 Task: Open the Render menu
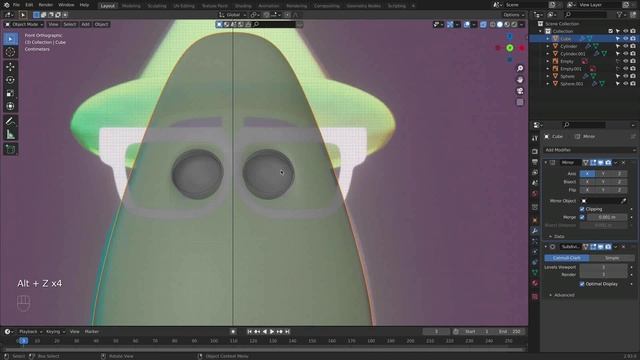(45, 5)
